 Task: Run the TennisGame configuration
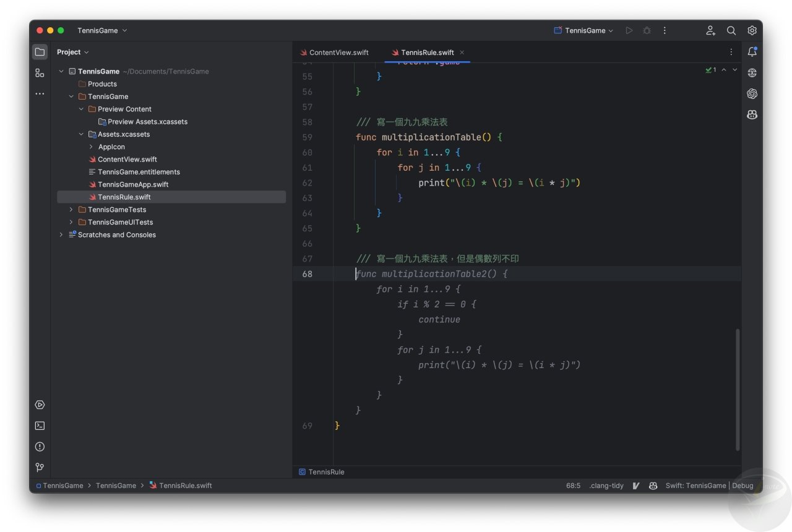coord(629,30)
